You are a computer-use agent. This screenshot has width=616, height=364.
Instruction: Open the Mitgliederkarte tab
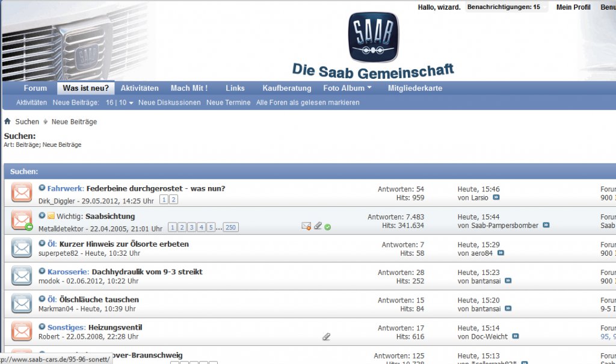(415, 88)
